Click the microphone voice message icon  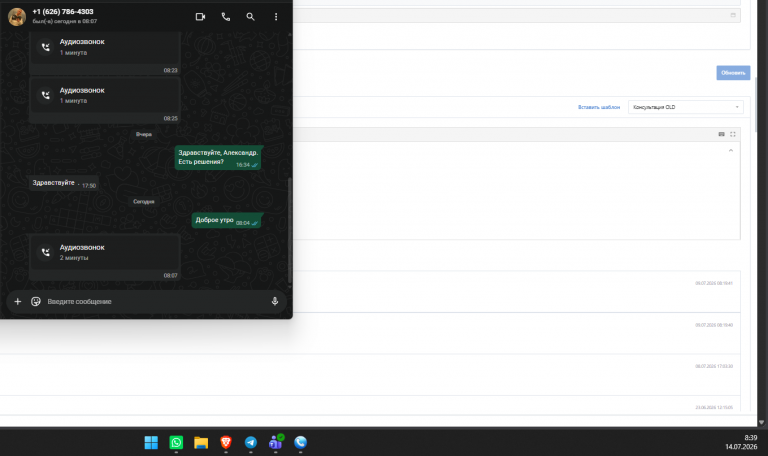point(275,301)
